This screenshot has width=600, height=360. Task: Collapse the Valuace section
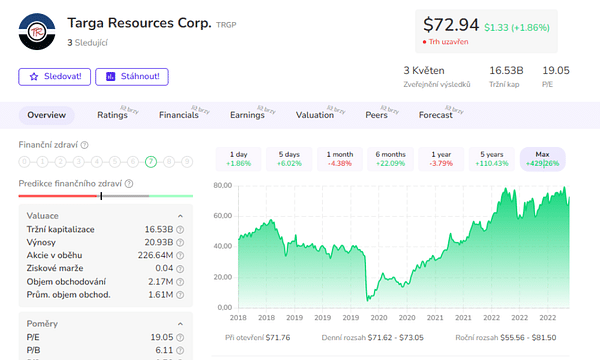(180, 216)
